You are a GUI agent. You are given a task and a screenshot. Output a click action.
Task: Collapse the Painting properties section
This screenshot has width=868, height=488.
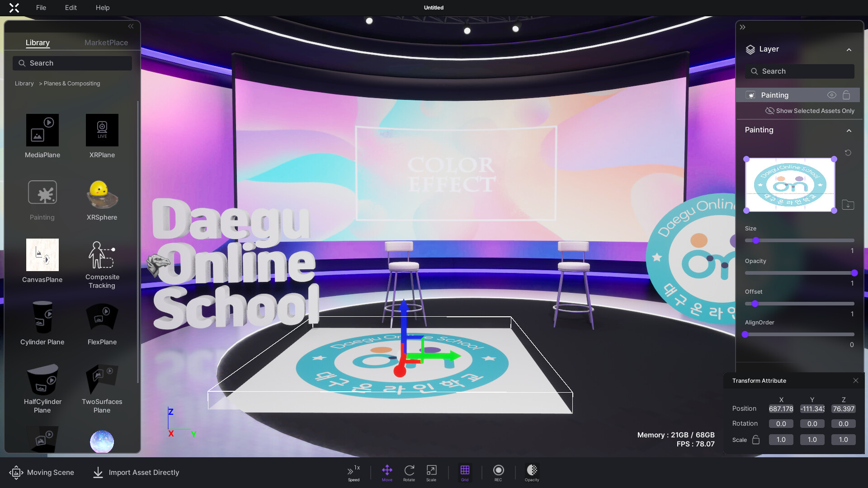[x=849, y=131]
